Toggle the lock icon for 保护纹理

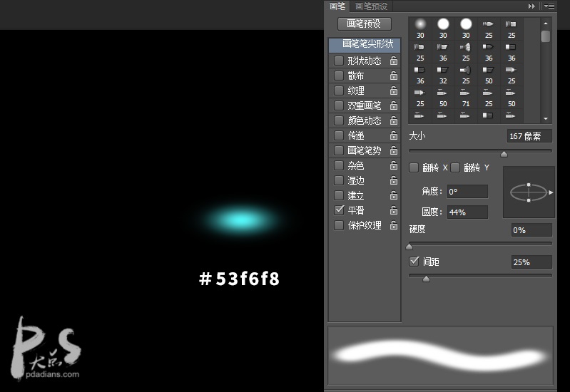pos(394,225)
